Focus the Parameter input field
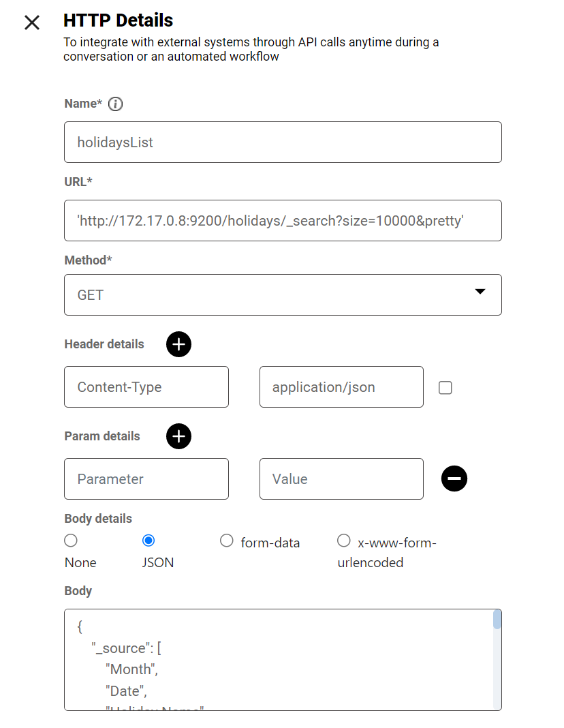Viewport: 564px width, 728px height. pos(146,479)
